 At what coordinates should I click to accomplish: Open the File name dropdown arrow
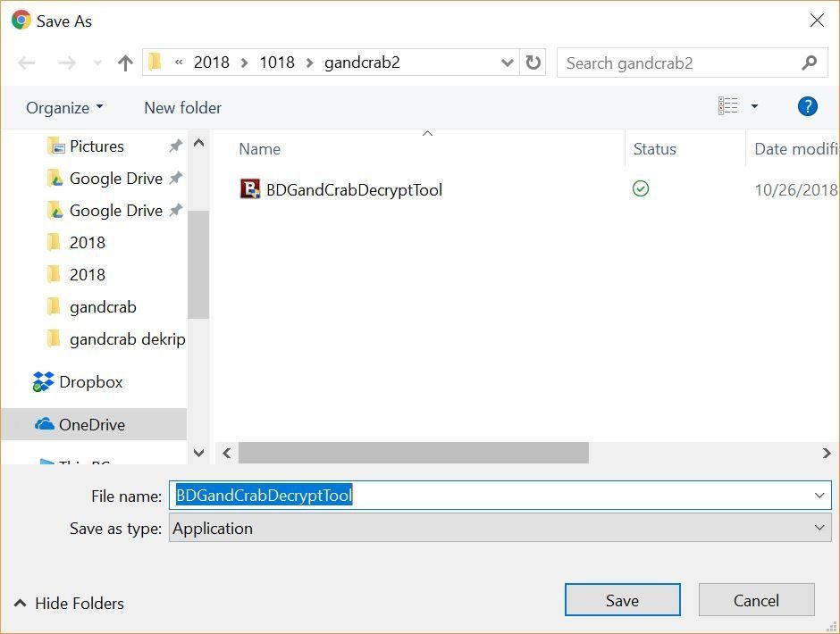(819, 496)
